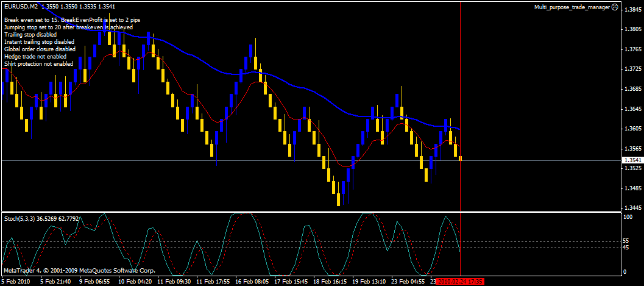Click the 1.3485 price scale label
Screen dimensions: 644x286
632,188
